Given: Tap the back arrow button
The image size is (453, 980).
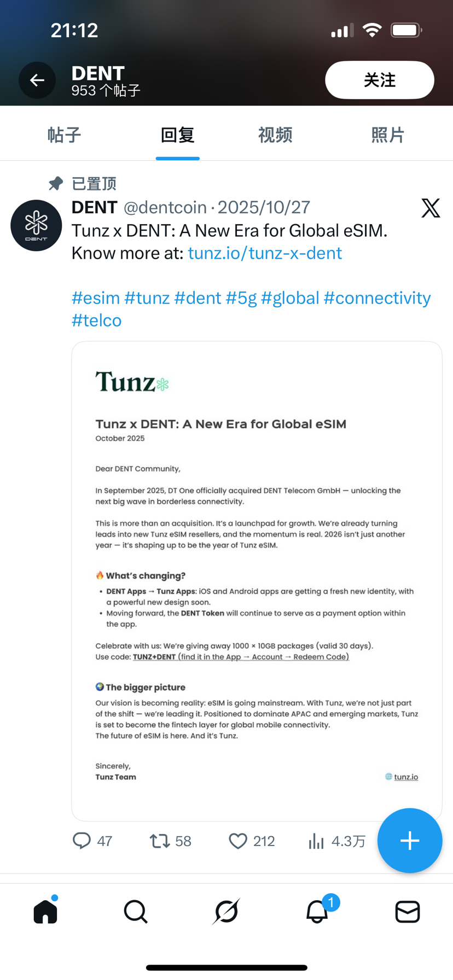Looking at the screenshot, I should pos(37,80).
